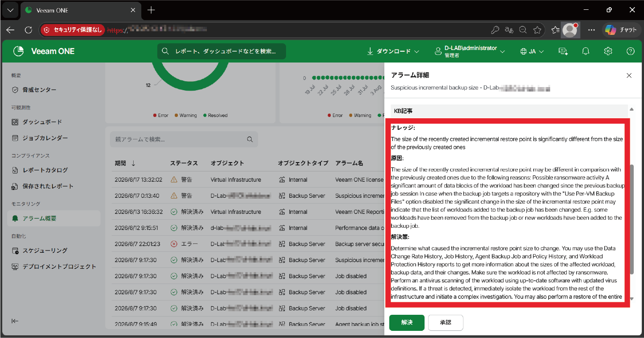
Task: Click the resolved check icon in the 2026/8/13 16:36:32 row
Action: pos(174,212)
